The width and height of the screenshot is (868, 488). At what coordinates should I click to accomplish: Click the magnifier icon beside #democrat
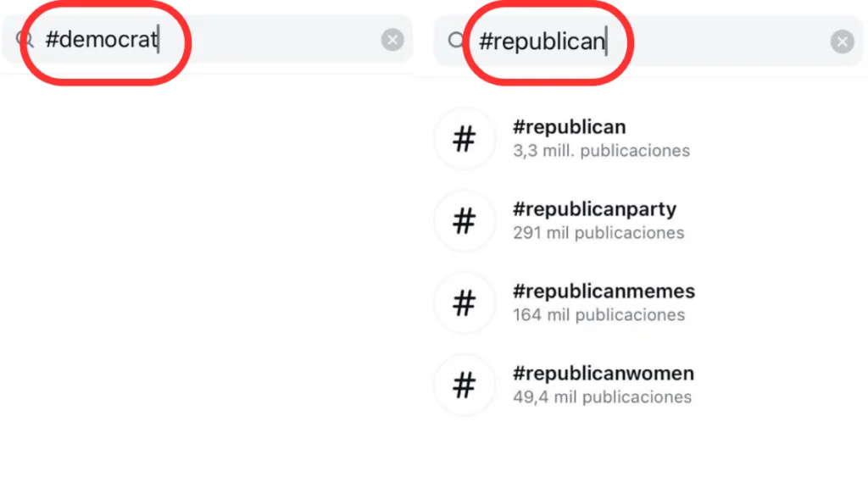pyautogui.click(x=25, y=40)
